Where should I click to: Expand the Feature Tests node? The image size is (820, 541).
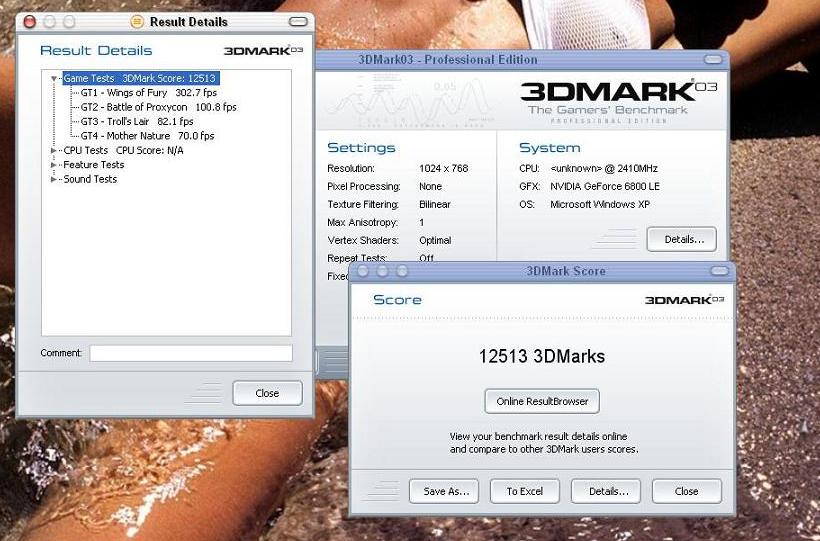click(53, 165)
